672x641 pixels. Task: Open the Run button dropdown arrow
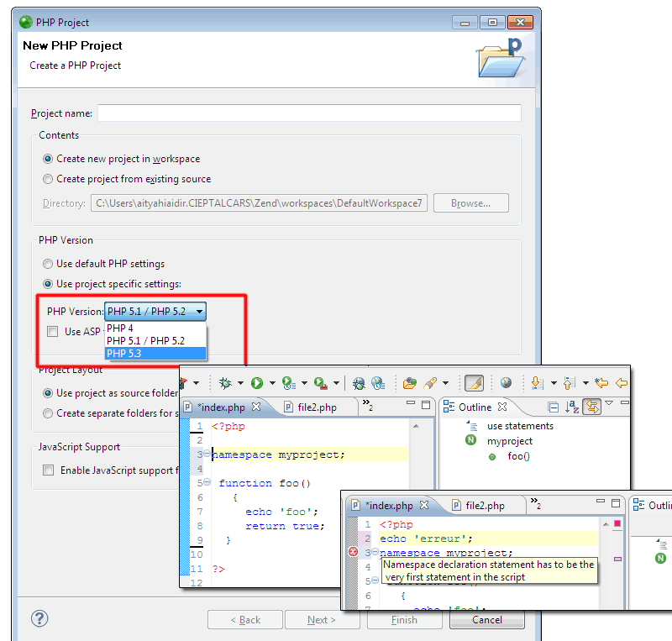tap(272, 384)
